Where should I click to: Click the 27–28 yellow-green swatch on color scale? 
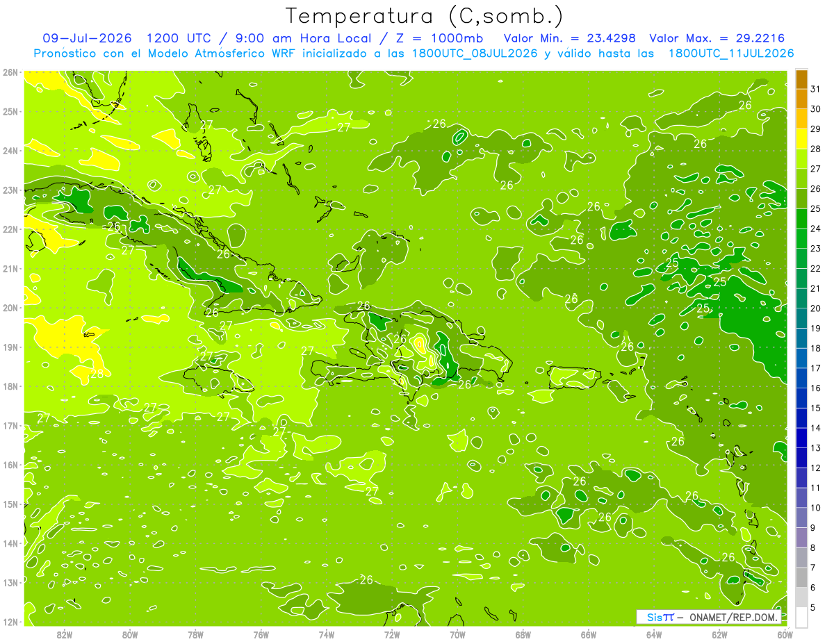801,159
